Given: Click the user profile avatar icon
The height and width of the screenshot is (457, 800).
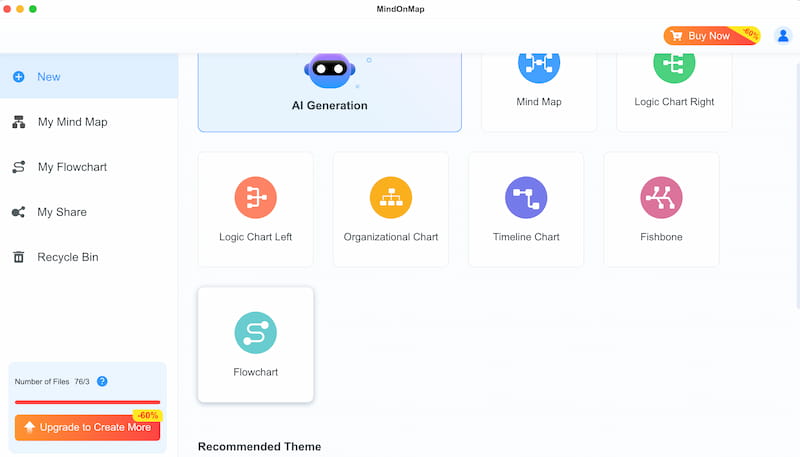Looking at the screenshot, I should 783,36.
